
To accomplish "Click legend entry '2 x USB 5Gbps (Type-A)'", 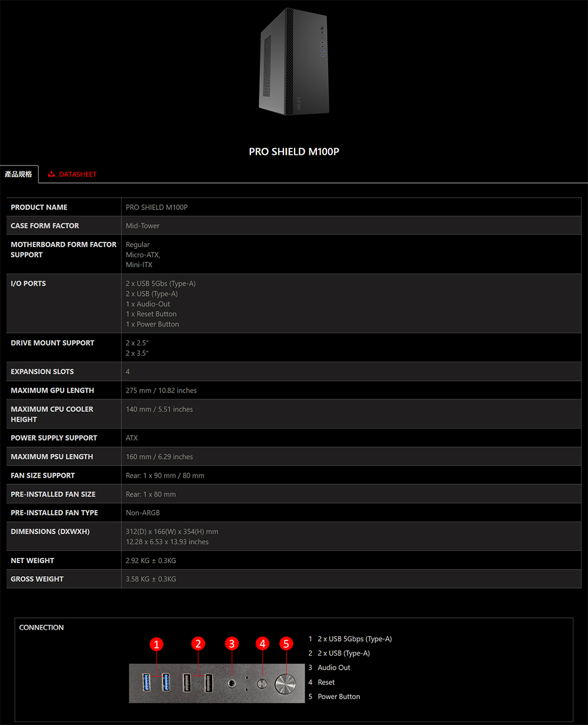I will point(355,639).
